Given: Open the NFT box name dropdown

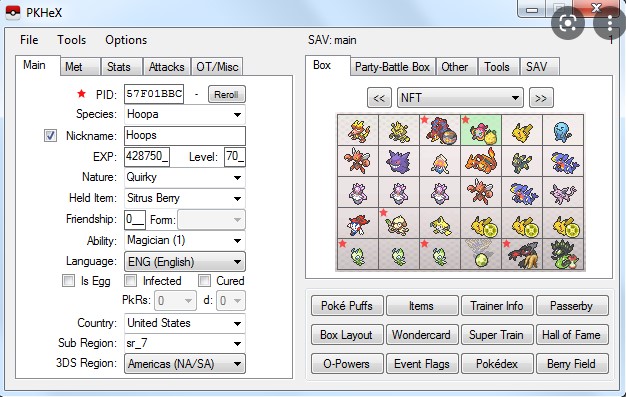Looking at the screenshot, I should 460,98.
